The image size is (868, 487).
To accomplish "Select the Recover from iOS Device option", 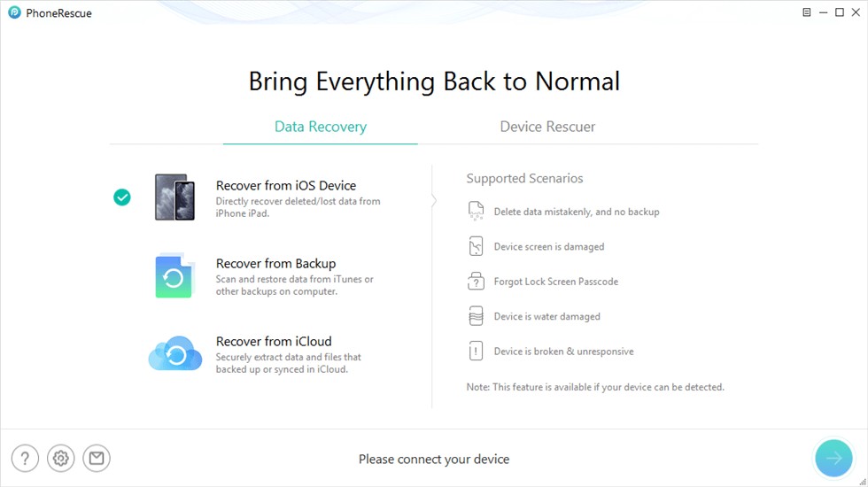I will pos(286,186).
